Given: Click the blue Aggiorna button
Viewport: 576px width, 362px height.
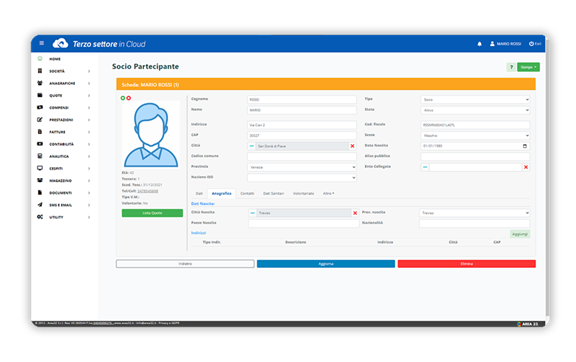Looking at the screenshot, I should pyautogui.click(x=326, y=264).
